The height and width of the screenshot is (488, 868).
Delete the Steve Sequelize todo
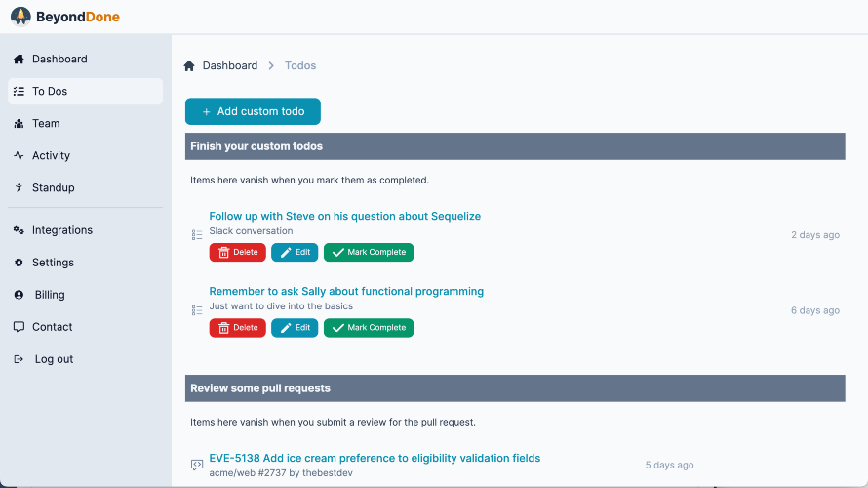238,252
